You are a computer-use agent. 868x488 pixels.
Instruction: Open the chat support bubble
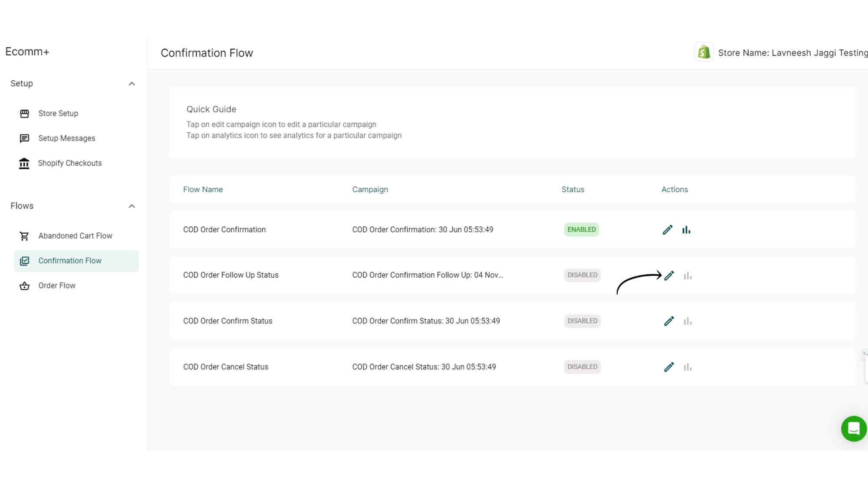853,429
